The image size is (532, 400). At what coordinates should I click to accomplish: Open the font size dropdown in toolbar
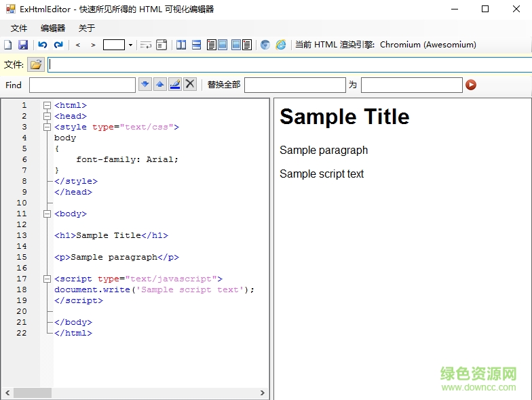pyautogui.click(x=130, y=45)
